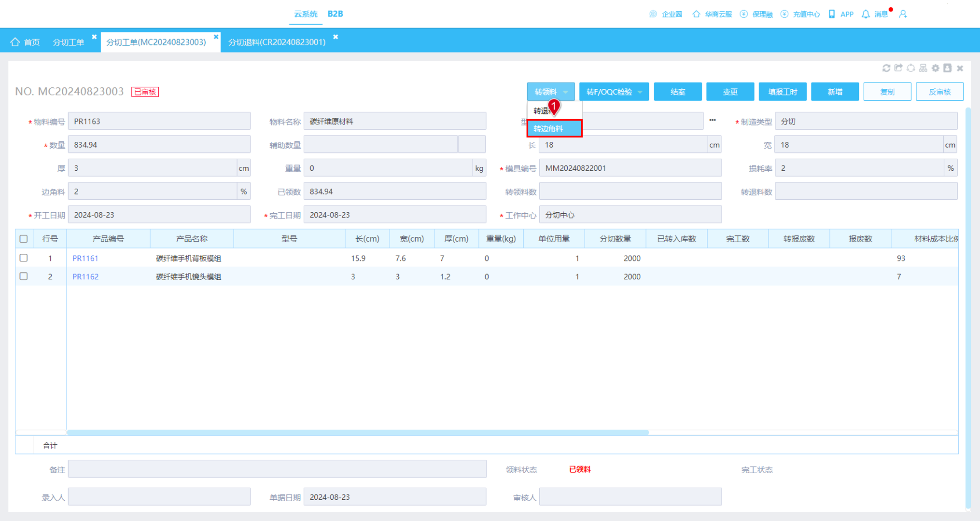Screen dimensions: 980x521
Task: Refresh the work order form
Action: click(886, 68)
